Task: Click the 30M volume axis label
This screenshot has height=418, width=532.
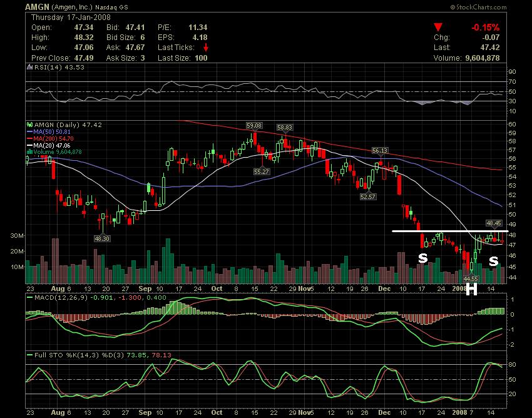Action: point(18,236)
